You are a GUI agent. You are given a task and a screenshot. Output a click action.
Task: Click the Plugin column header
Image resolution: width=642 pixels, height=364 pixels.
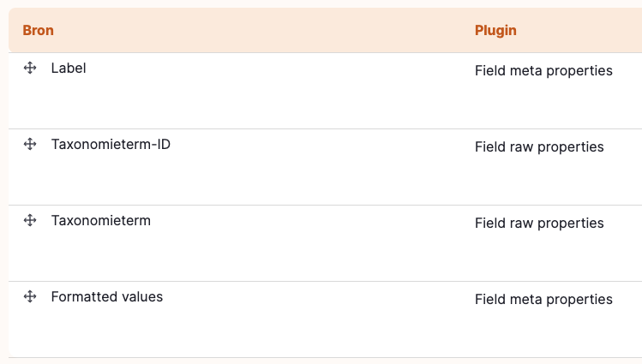click(x=495, y=30)
